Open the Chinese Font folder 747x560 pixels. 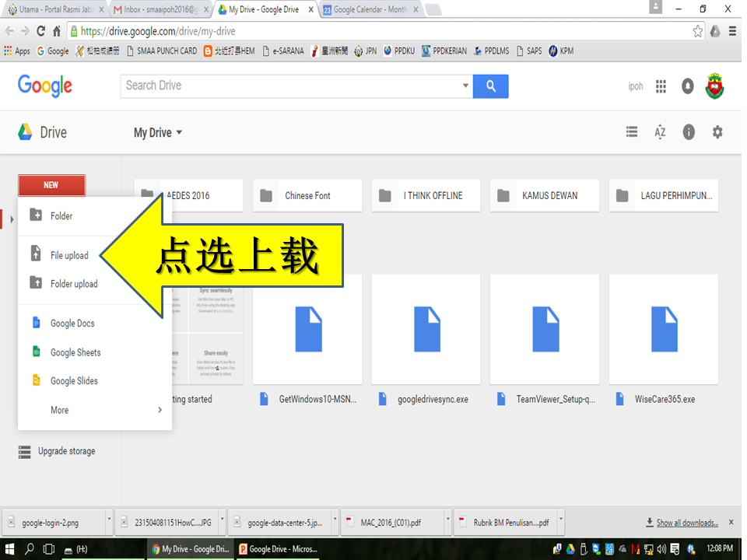click(307, 195)
